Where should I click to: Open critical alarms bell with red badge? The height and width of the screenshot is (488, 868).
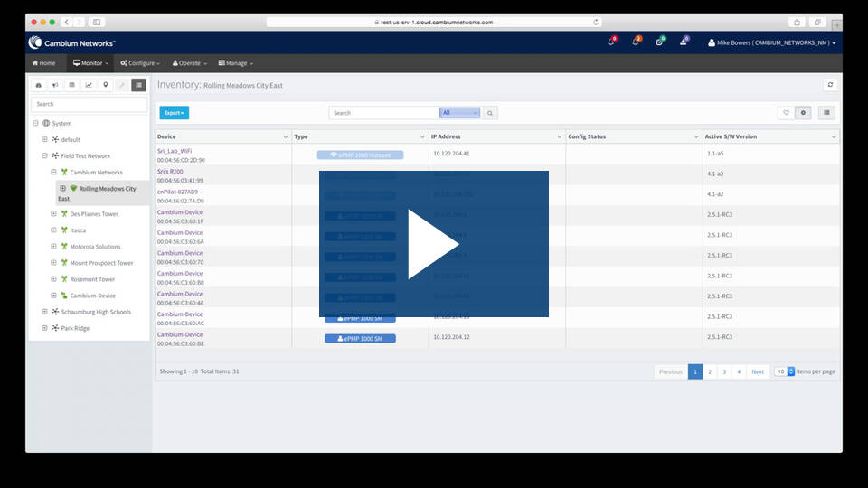612,42
